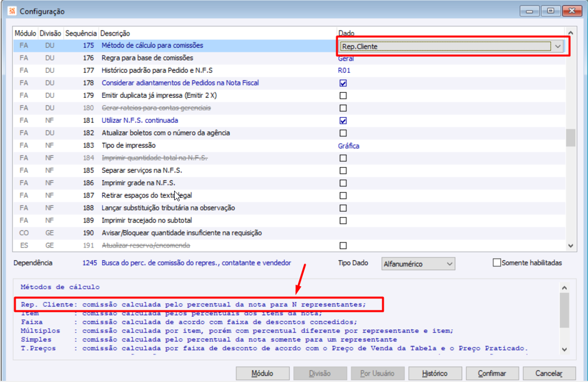Screen dimensions: 588x382
Task: Click sequence number 190 cell
Action: pos(88,233)
